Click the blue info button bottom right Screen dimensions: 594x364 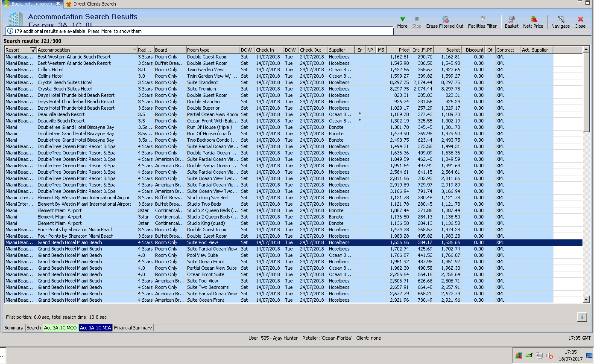click(582, 317)
